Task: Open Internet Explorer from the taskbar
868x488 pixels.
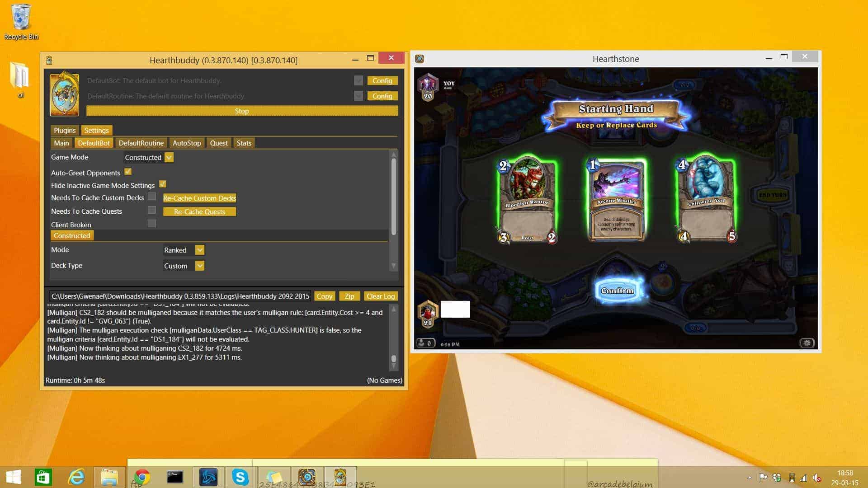Action: (x=76, y=477)
